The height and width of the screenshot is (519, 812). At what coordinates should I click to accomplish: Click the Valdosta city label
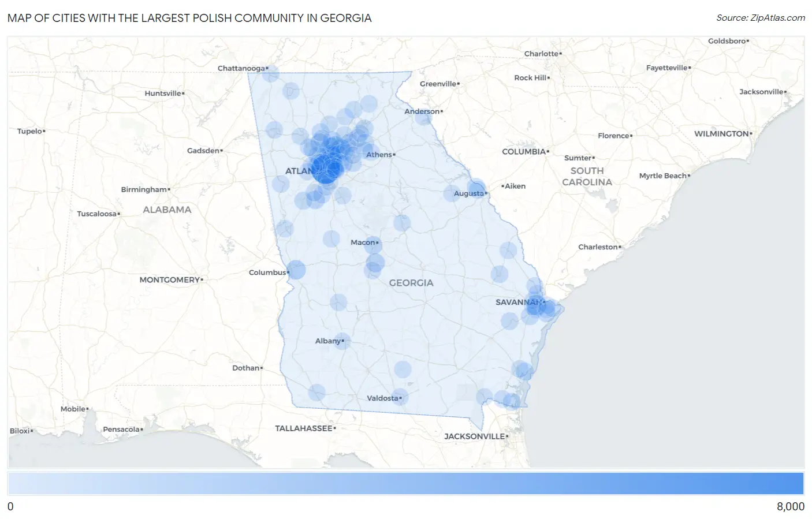coord(383,398)
